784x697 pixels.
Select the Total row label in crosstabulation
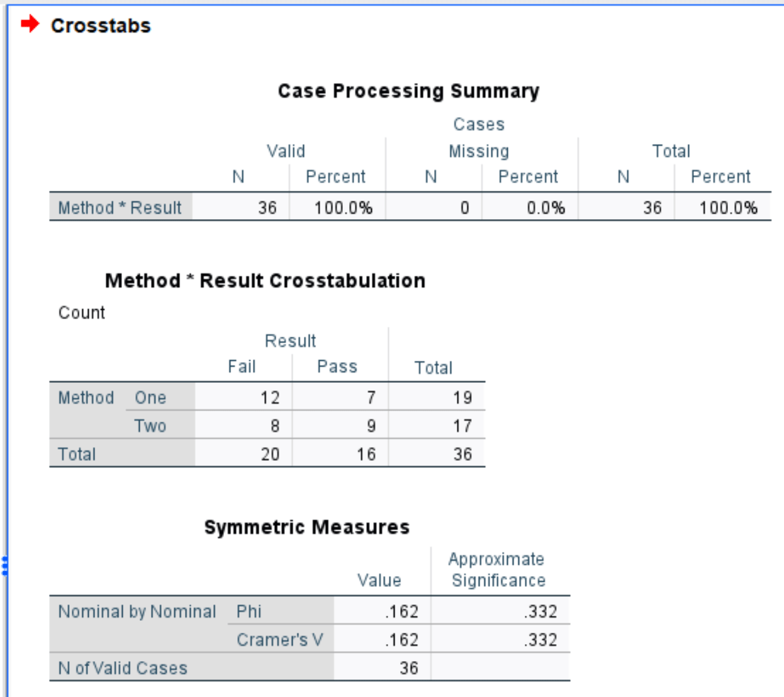coord(77,455)
